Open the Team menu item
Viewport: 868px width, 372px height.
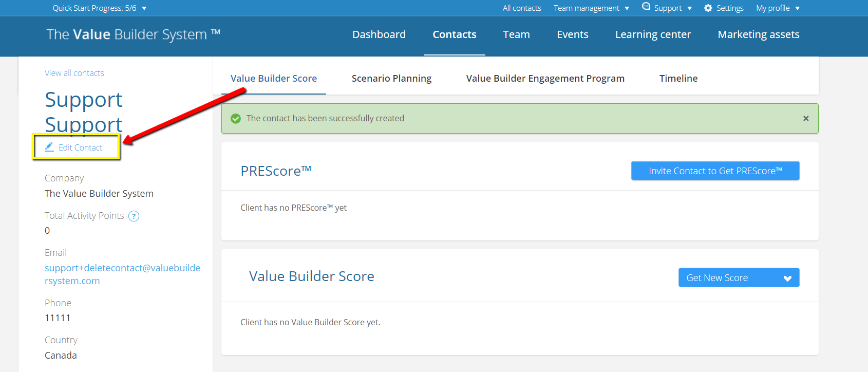click(x=516, y=34)
